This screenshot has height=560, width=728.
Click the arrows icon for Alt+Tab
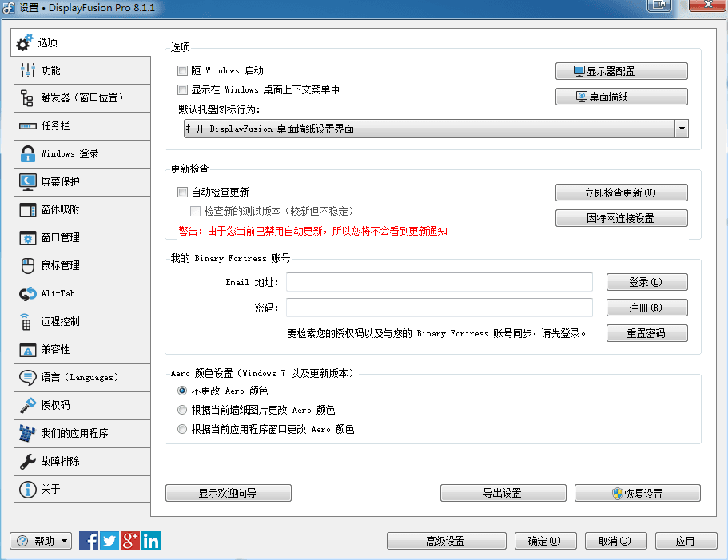(x=28, y=294)
